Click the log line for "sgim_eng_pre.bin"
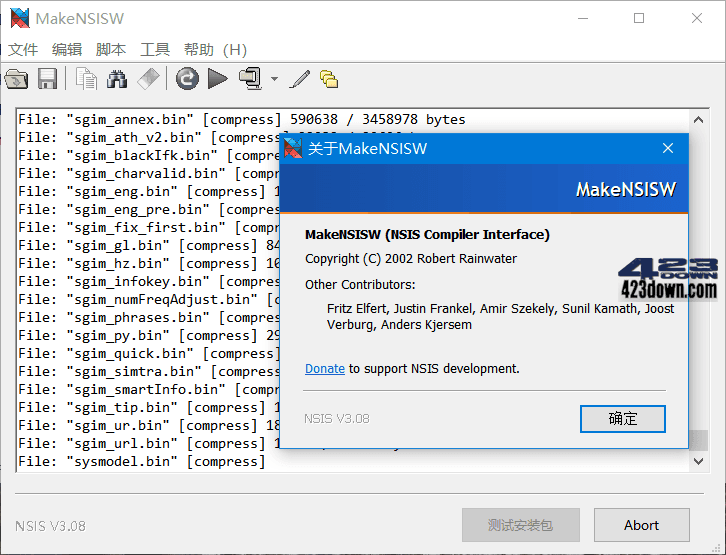This screenshot has width=726, height=555. pyautogui.click(x=149, y=210)
